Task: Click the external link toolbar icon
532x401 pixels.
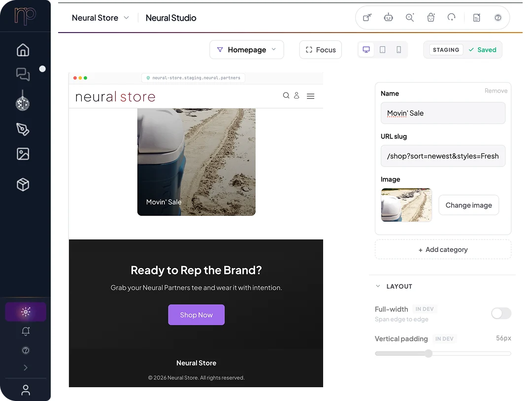Action: [x=367, y=18]
